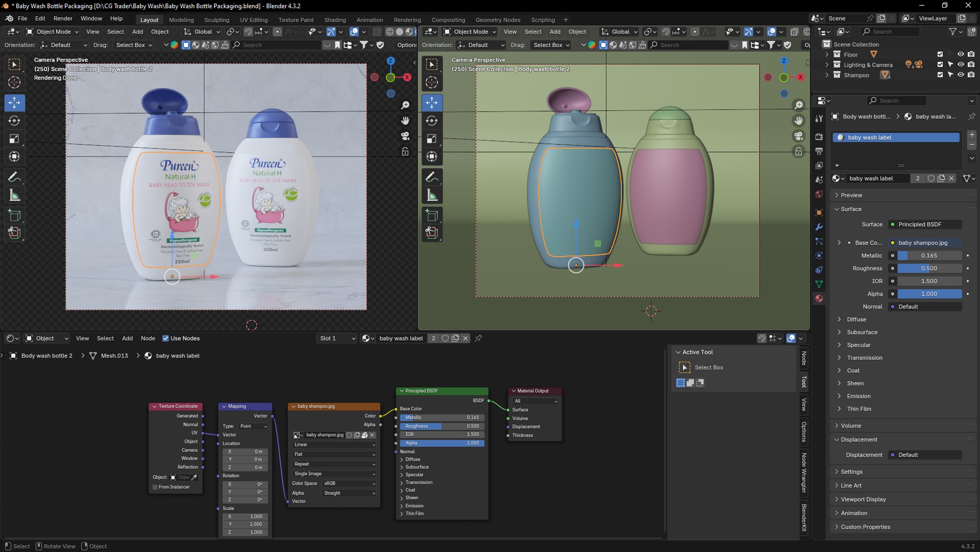Open the Node Wrangler sidebar tab
The width and height of the screenshot is (980, 552).
804,473
